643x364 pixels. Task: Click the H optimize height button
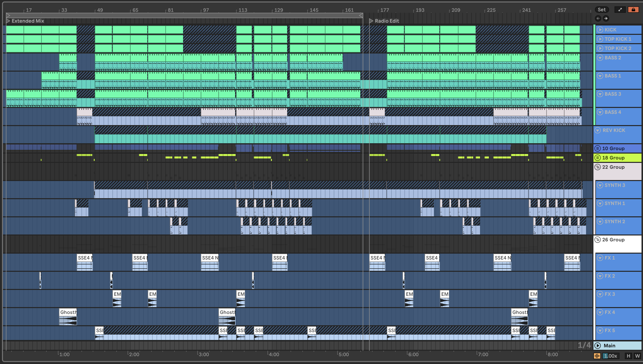(x=628, y=356)
